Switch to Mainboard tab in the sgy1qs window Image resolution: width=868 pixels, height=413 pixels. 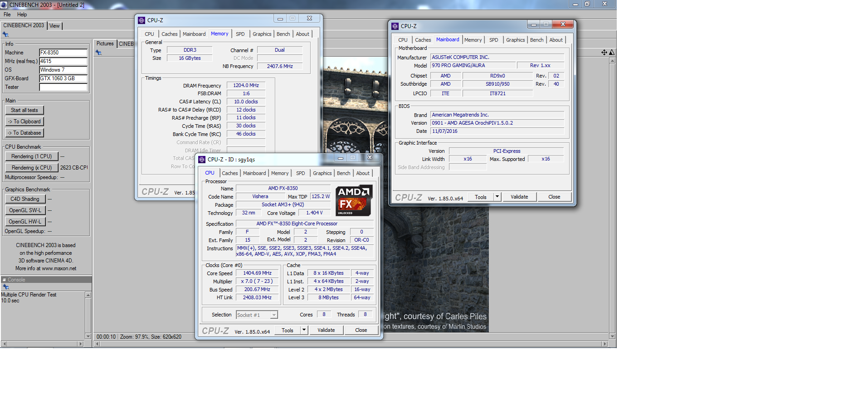coord(254,173)
